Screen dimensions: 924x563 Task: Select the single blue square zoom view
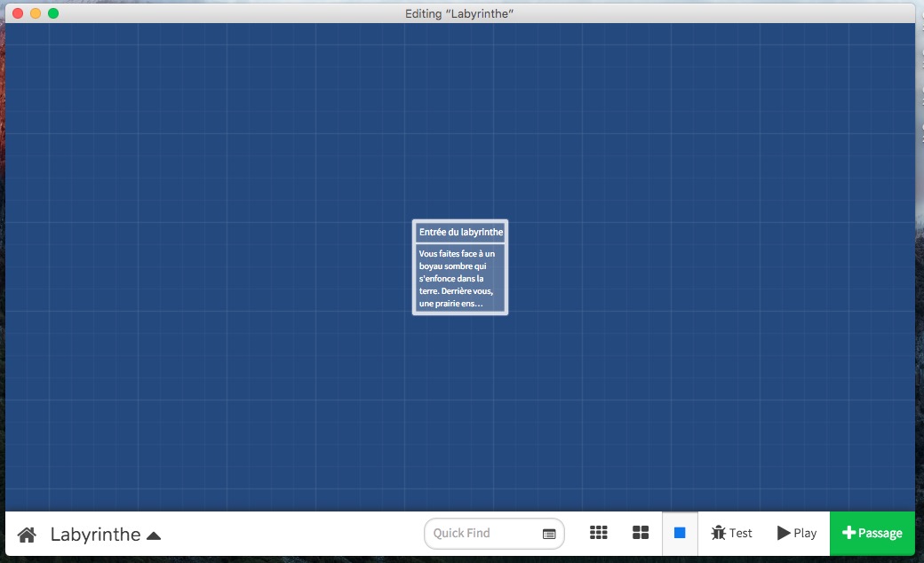[x=680, y=533]
